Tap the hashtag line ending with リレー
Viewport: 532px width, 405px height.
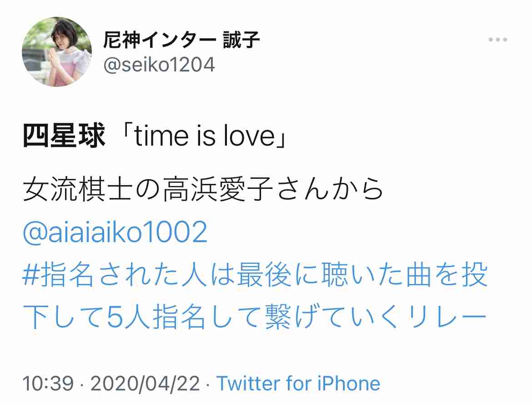tap(255, 316)
